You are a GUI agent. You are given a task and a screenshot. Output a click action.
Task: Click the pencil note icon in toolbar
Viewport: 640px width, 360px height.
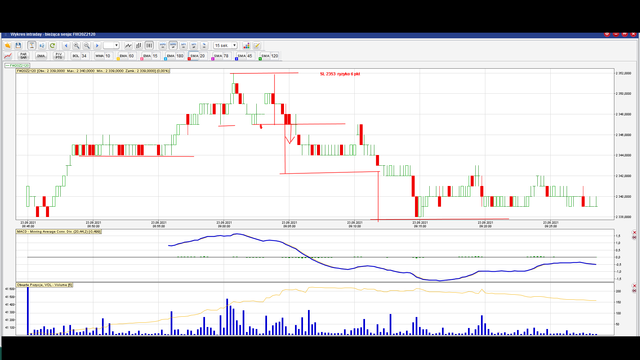click(x=257, y=46)
